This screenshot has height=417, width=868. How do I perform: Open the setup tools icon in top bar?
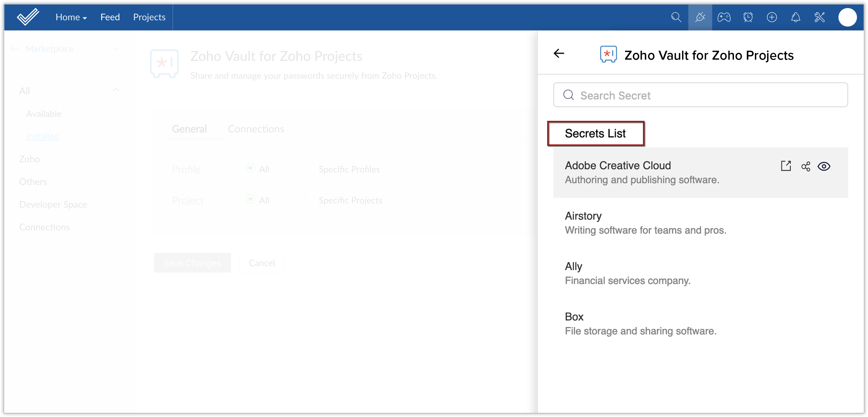coord(819,17)
